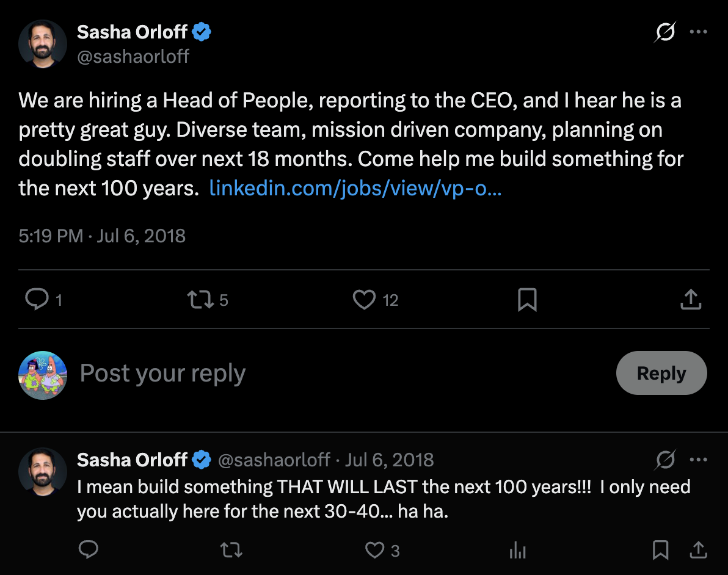Click the reply bubble icon on main post
728x575 pixels.
coord(37,299)
